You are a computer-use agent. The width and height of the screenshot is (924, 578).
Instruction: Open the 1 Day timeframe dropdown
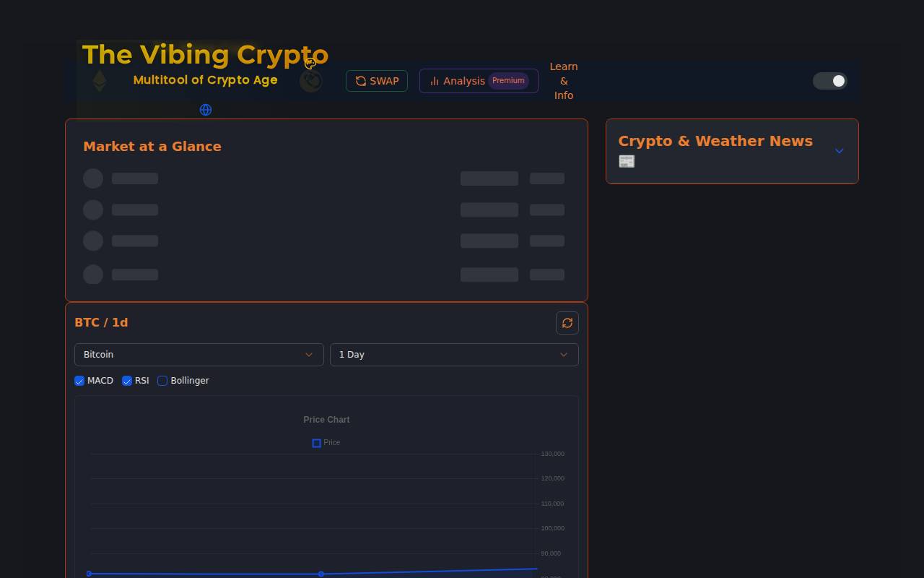click(x=454, y=355)
